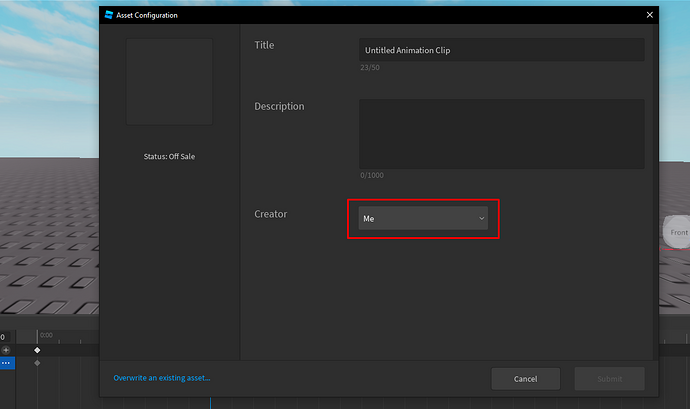Image resolution: width=690 pixels, height=409 pixels.
Task: Select the Front face of the view selector
Action: 678,232
